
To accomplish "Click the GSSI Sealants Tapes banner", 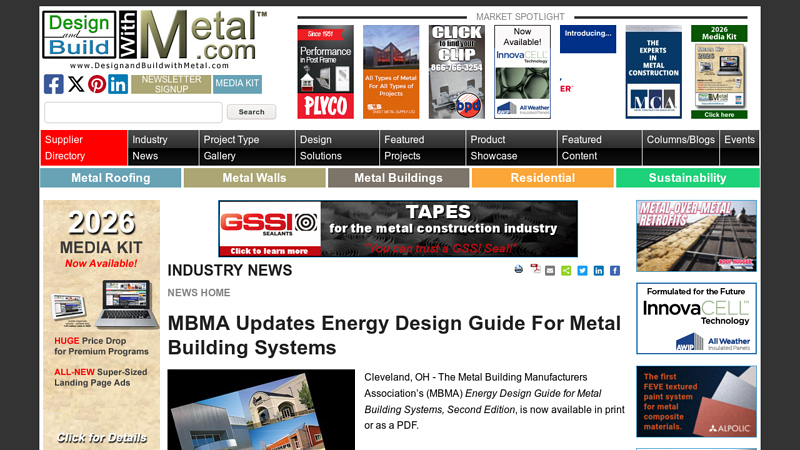I will coord(398,229).
